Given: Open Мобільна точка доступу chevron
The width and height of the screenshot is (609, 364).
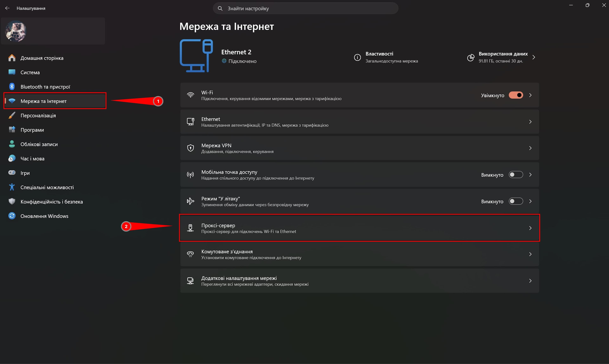Looking at the screenshot, I should 530,175.
